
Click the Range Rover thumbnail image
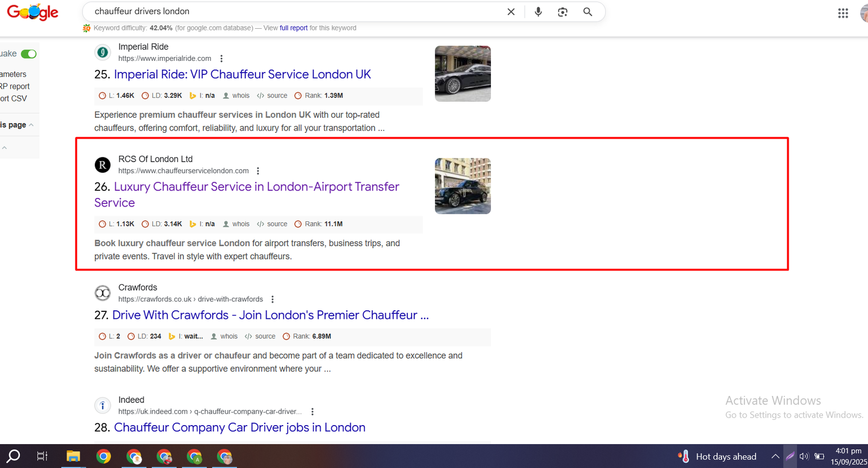pos(462,186)
